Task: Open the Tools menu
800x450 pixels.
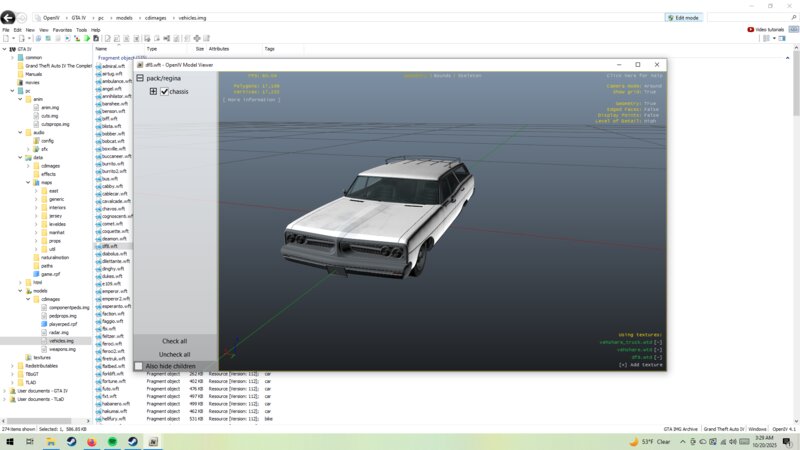Action: 81,29
